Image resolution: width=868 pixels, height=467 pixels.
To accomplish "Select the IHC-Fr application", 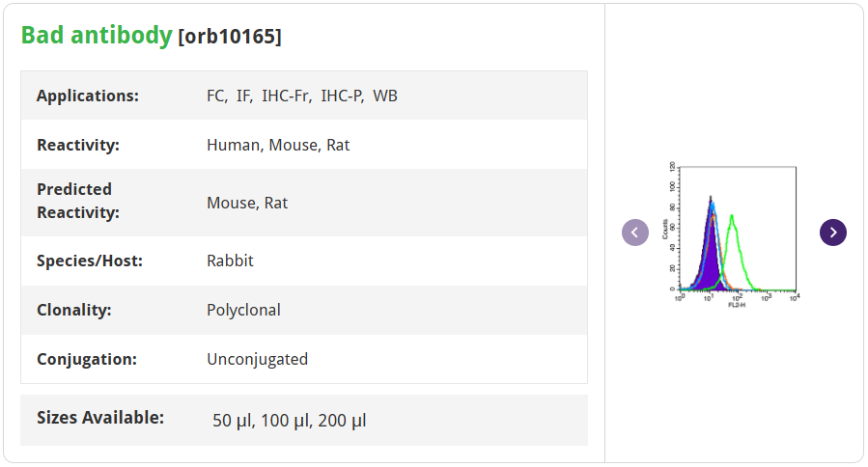I will coord(286,96).
